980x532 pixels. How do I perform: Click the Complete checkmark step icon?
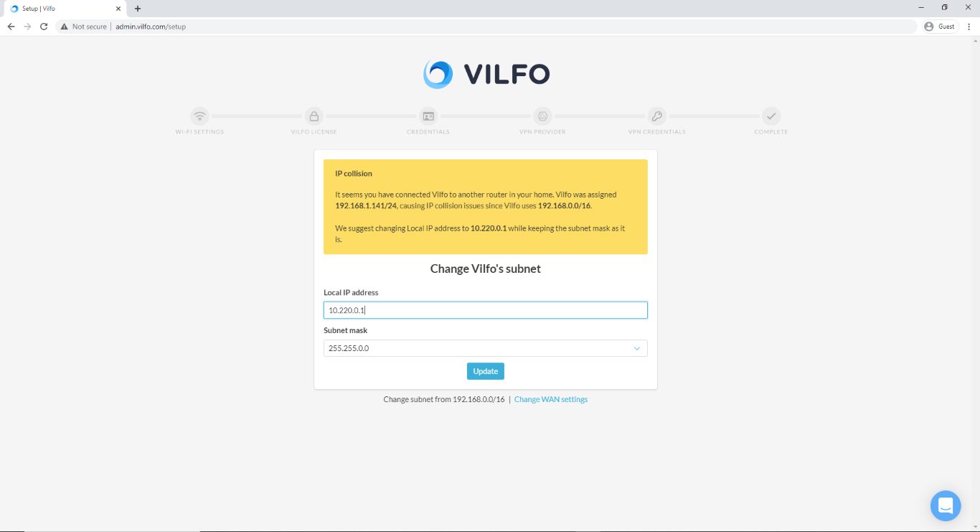[x=771, y=116]
